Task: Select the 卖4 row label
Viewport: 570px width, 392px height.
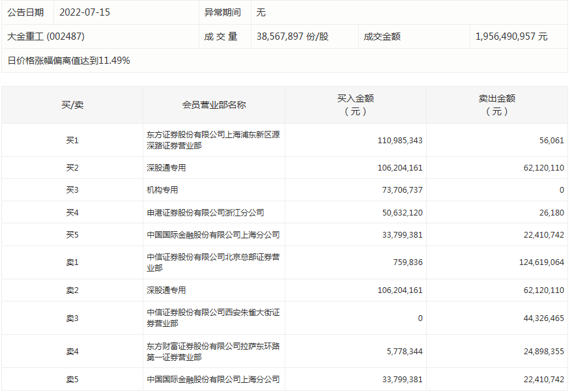Action: click(x=72, y=352)
